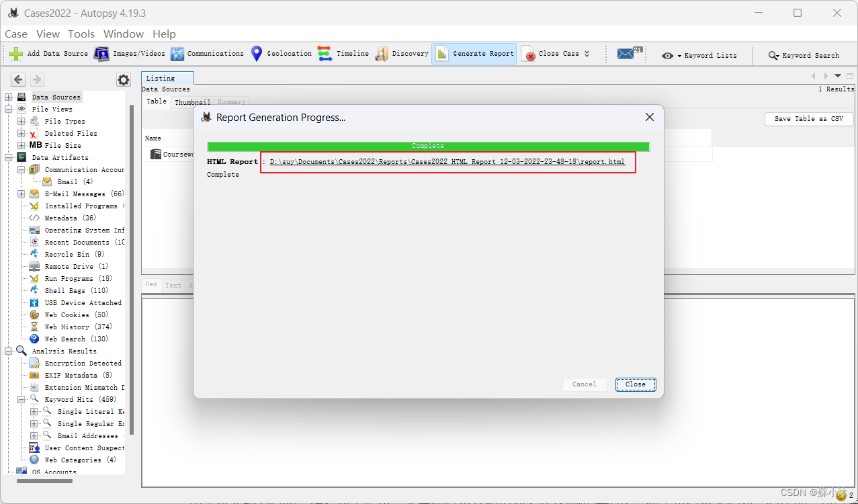Select Email (4) in tree
The height and width of the screenshot is (504, 858).
pyautogui.click(x=75, y=182)
